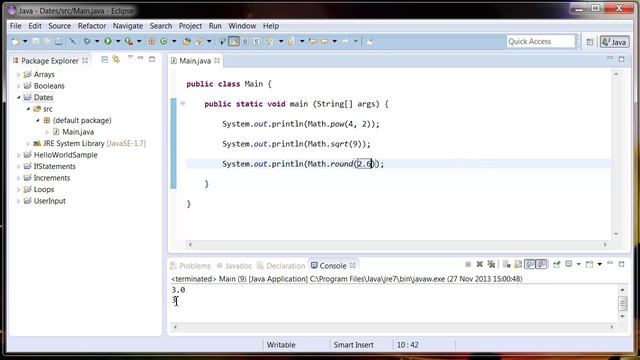
Task: Toggle Link with Editor in Package Explorer
Action: 116,60
